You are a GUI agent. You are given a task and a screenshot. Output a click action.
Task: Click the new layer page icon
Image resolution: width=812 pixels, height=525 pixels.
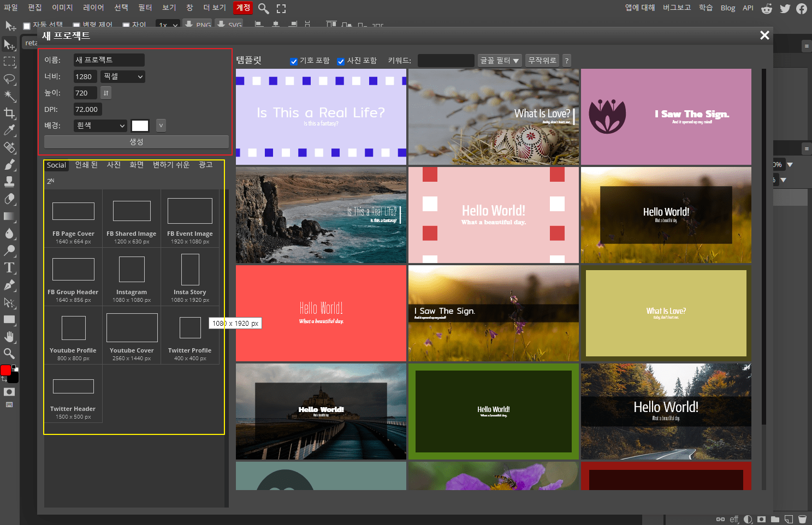point(789,519)
